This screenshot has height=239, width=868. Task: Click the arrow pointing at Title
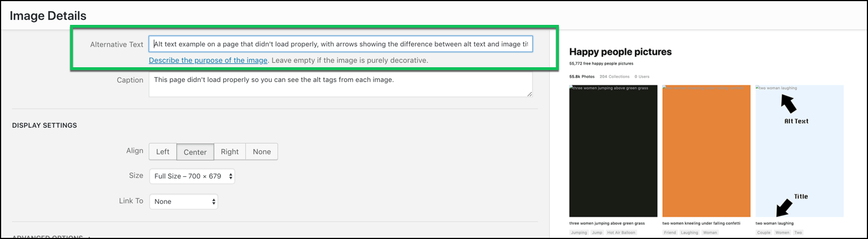tap(784, 207)
